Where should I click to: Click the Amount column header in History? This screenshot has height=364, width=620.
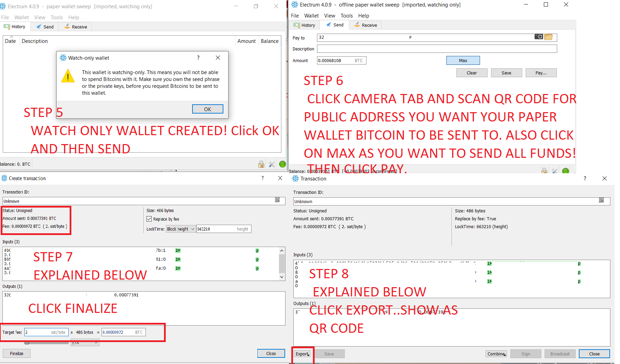point(246,41)
